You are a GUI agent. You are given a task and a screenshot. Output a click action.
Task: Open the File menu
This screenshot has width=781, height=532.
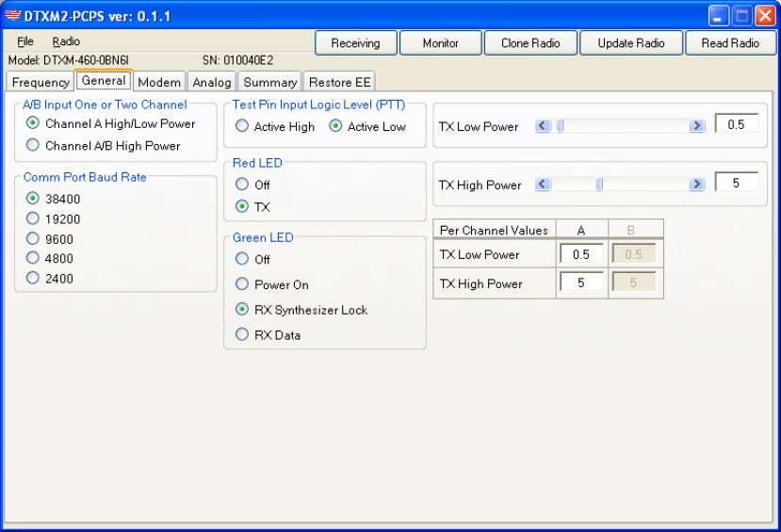pyautogui.click(x=25, y=41)
